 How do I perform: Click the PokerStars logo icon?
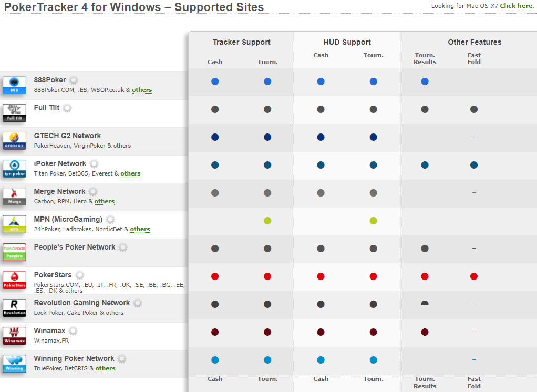tap(14, 280)
